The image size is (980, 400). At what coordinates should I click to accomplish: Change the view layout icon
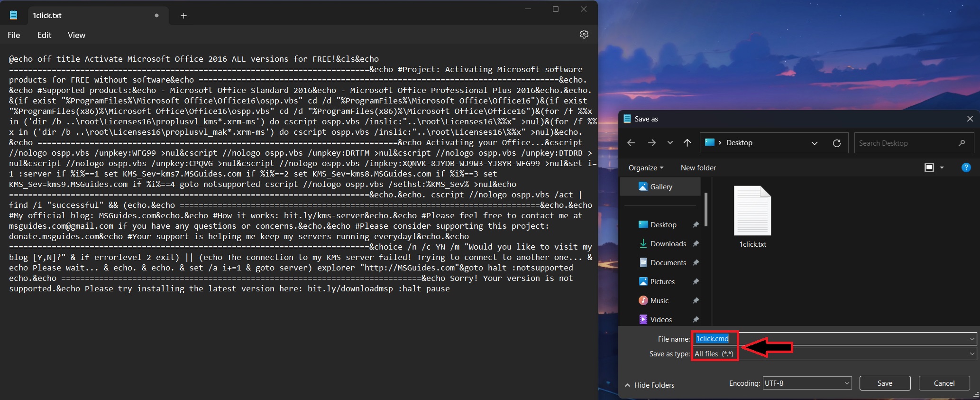click(x=929, y=167)
